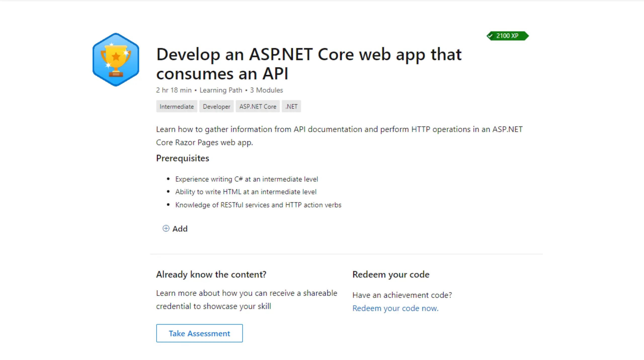
Task: Click the '2 hr 18 min' duration text
Action: 174,90
